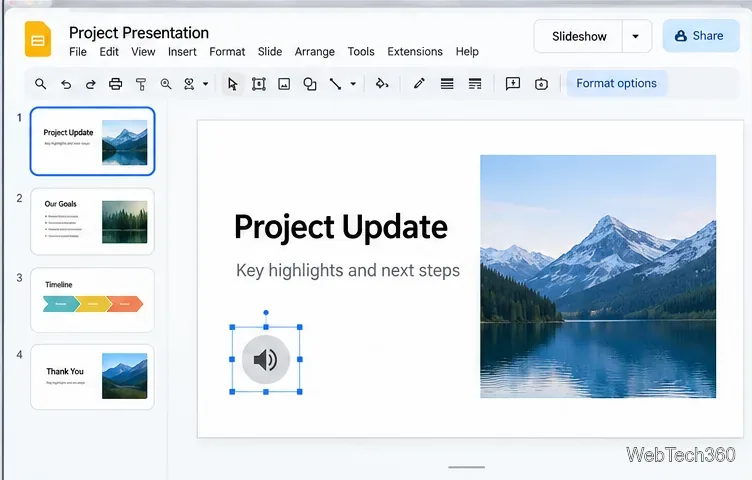Open the Insert menu
This screenshot has height=480, width=752.
pos(182,52)
